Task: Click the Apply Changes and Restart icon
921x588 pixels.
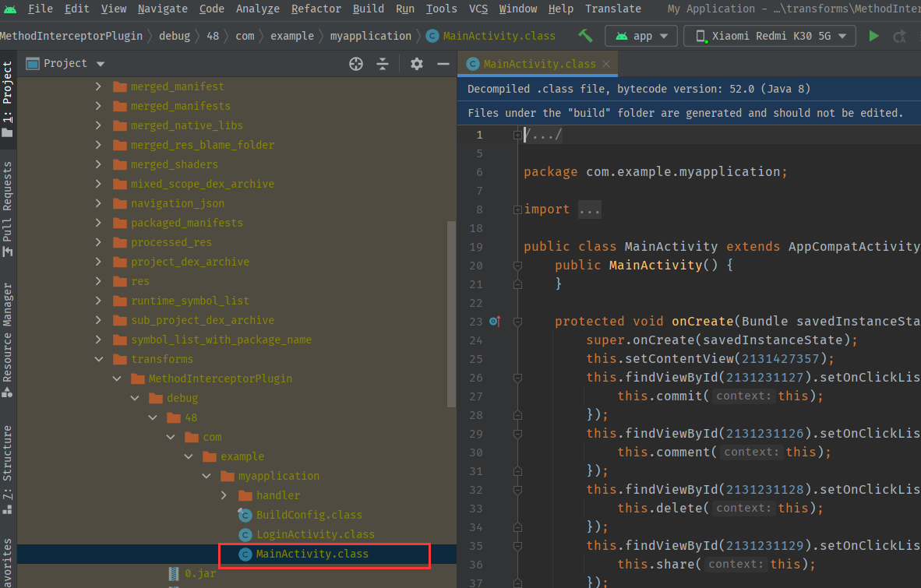Action: (x=899, y=37)
